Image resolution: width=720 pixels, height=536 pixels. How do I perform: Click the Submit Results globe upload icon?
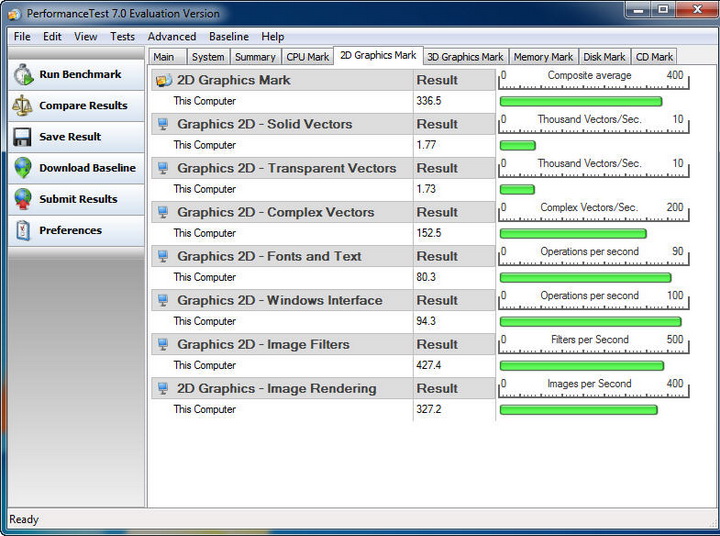[23, 199]
